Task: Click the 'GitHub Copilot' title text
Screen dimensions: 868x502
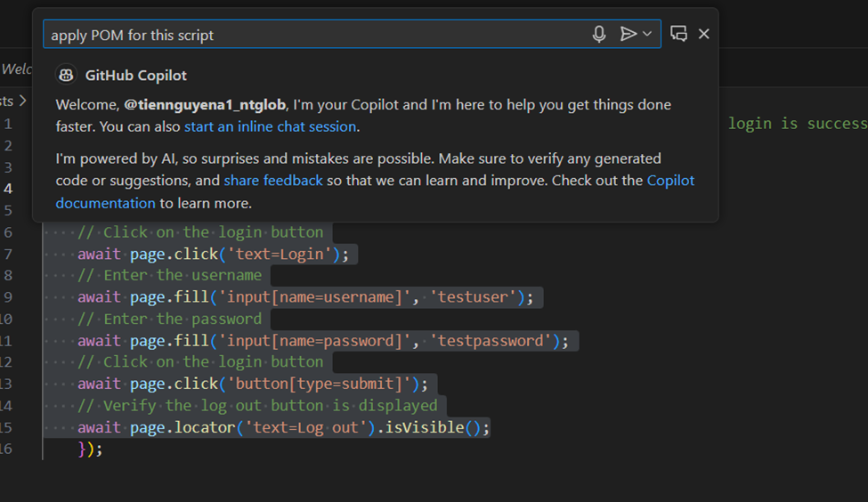Action: click(x=135, y=76)
